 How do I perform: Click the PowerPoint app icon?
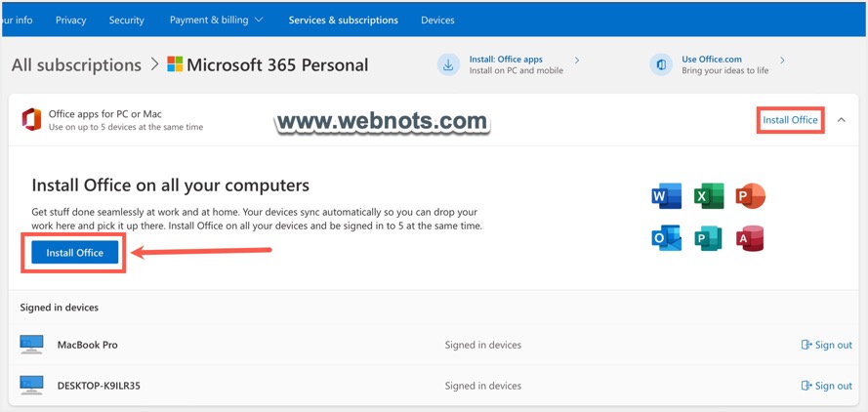click(x=751, y=196)
